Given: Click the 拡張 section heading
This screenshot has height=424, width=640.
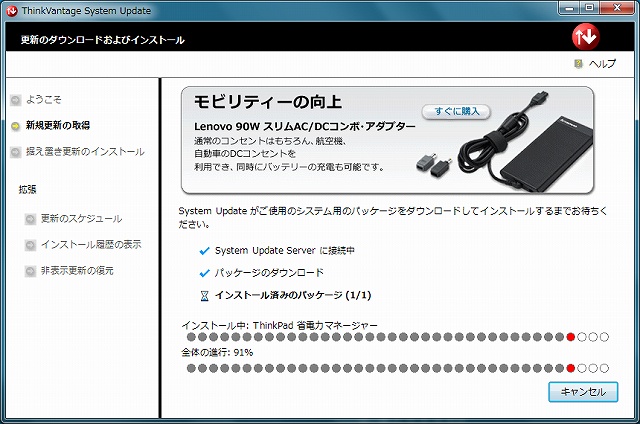Looking at the screenshot, I should tap(27, 189).
